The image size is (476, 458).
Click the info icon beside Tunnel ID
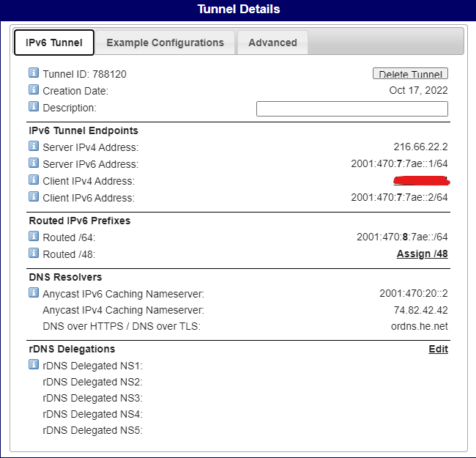pos(34,73)
